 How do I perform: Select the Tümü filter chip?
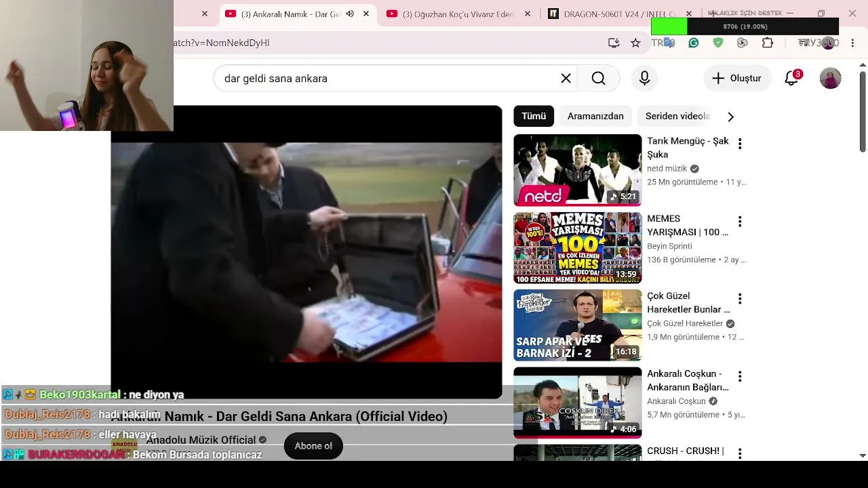(534, 117)
